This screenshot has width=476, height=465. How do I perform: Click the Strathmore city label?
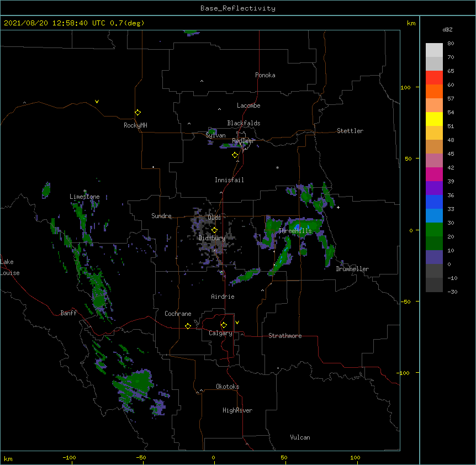point(285,336)
